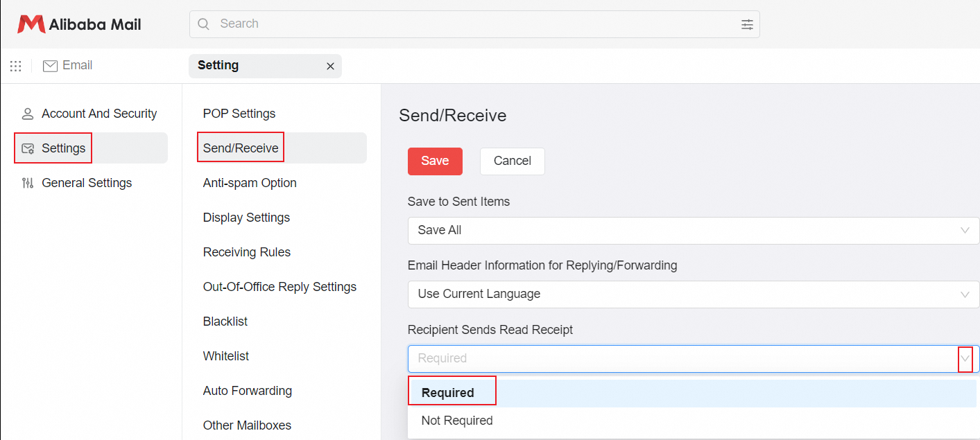
Task: Open Other Mailboxes settings
Action: click(x=247, y=425)
